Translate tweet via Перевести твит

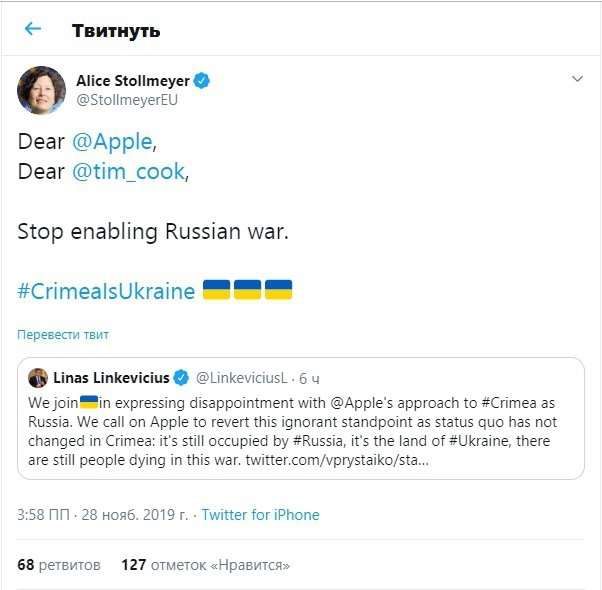coord(63,335)
